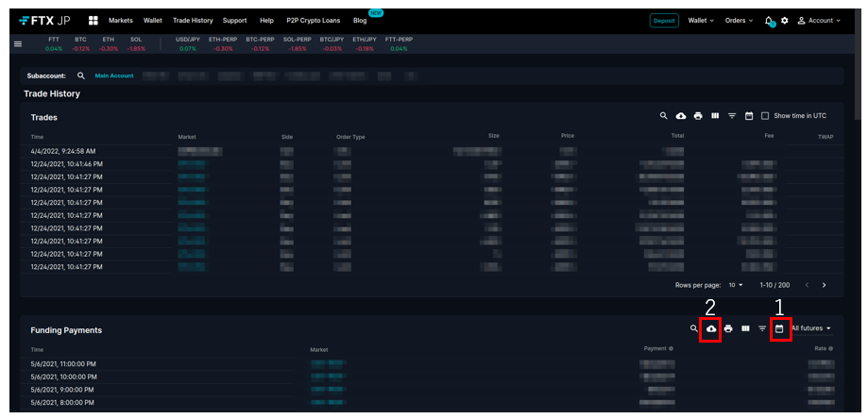Open P2P Crypto Loans page

314,21
